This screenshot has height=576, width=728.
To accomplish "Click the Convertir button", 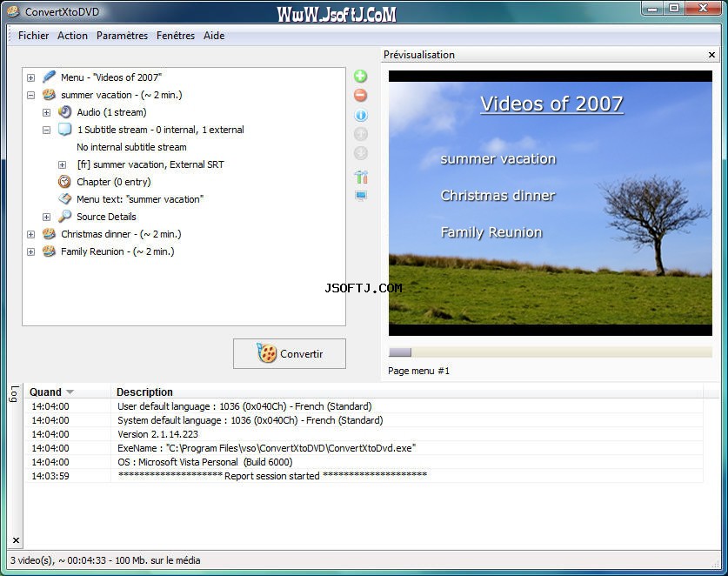I will tap(290, 353).
